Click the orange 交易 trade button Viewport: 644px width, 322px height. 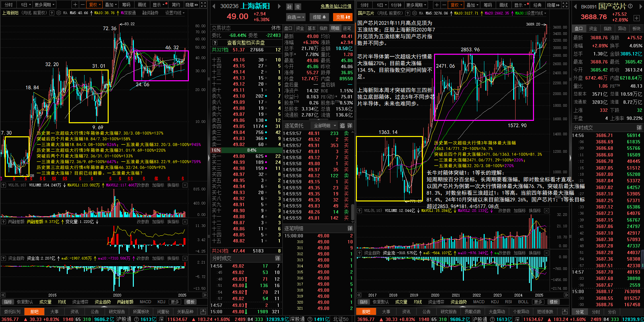[343, 17]
